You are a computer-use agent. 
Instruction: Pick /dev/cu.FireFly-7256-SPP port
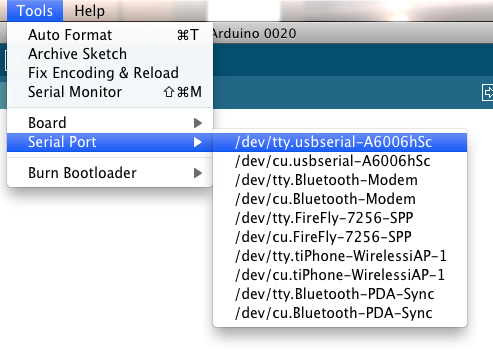pyautogui.click(x=340, y=237)
